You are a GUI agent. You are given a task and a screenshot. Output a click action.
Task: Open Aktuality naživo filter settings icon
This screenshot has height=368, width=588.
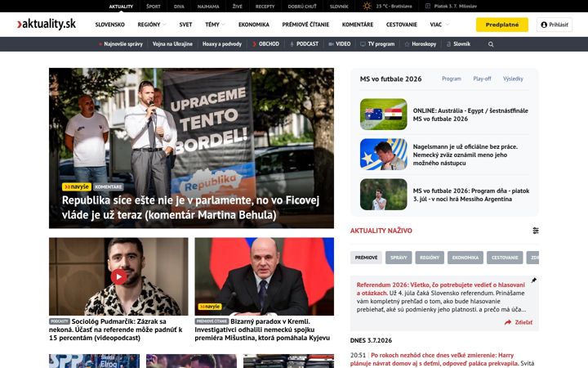tap(536, 231)
